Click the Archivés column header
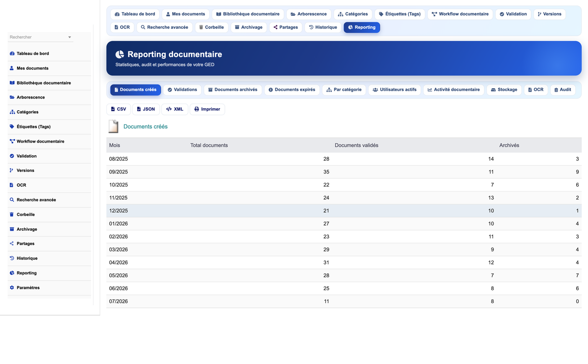 (x=509, y=146)
